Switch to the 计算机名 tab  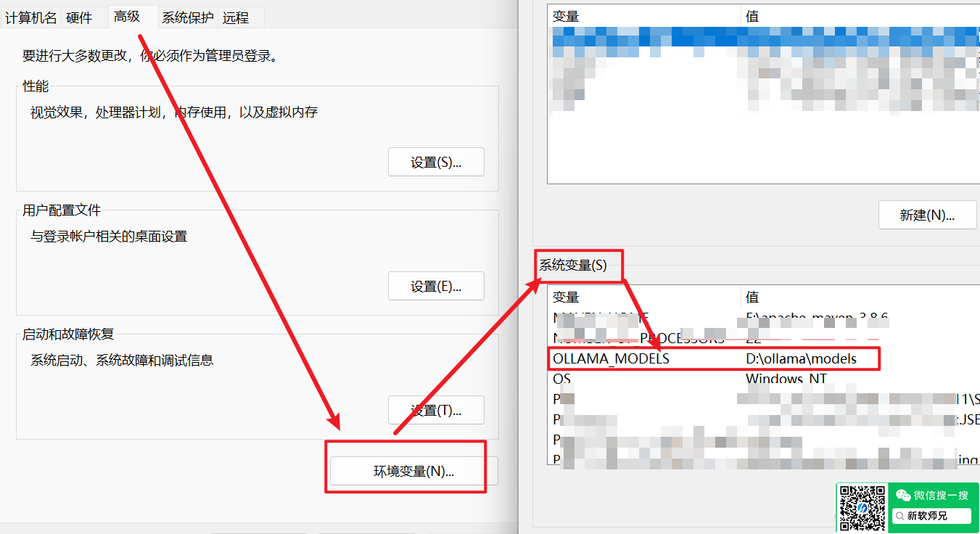(x=31, y=18)
